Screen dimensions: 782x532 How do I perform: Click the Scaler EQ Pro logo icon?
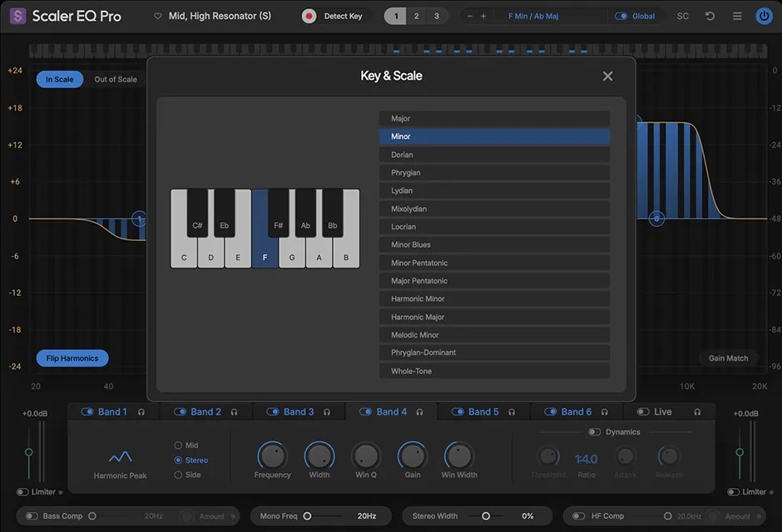click(x=18, y=16)
